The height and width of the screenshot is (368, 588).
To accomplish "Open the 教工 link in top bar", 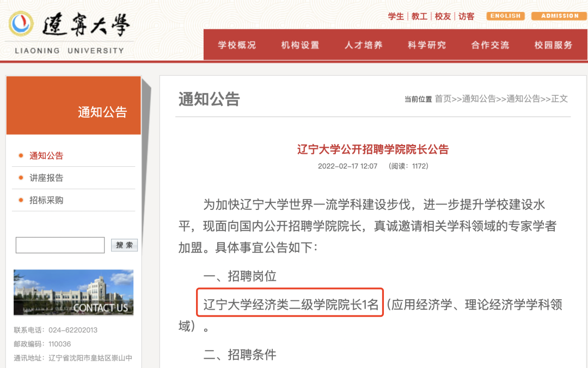I will [419, 16].
